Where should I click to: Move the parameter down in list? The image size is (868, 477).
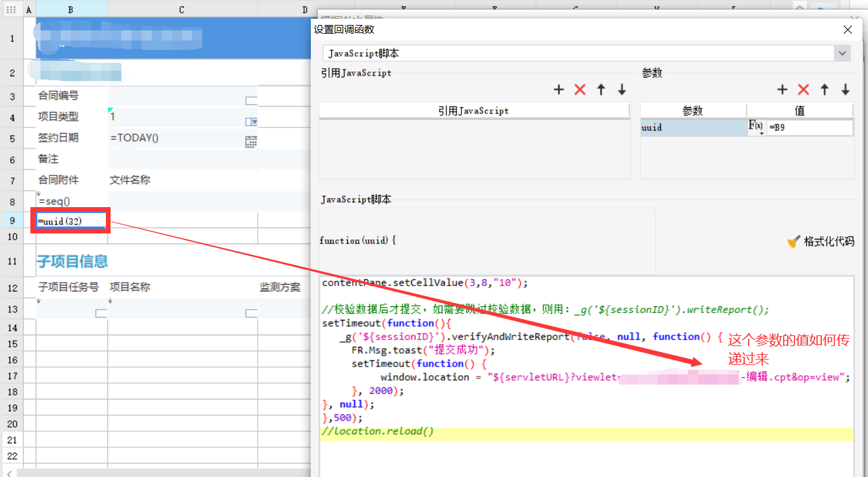tap(845, 90)
